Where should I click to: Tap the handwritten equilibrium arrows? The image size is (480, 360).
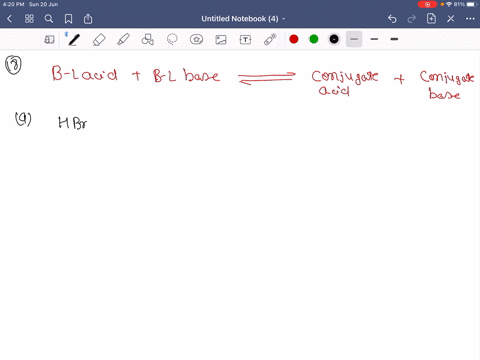267,78
